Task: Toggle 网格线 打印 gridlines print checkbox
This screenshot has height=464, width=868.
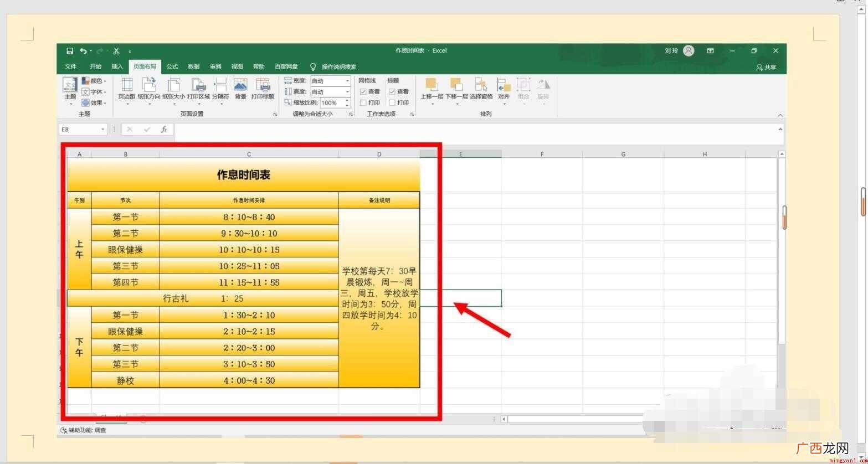Action: tap(363, 103)
